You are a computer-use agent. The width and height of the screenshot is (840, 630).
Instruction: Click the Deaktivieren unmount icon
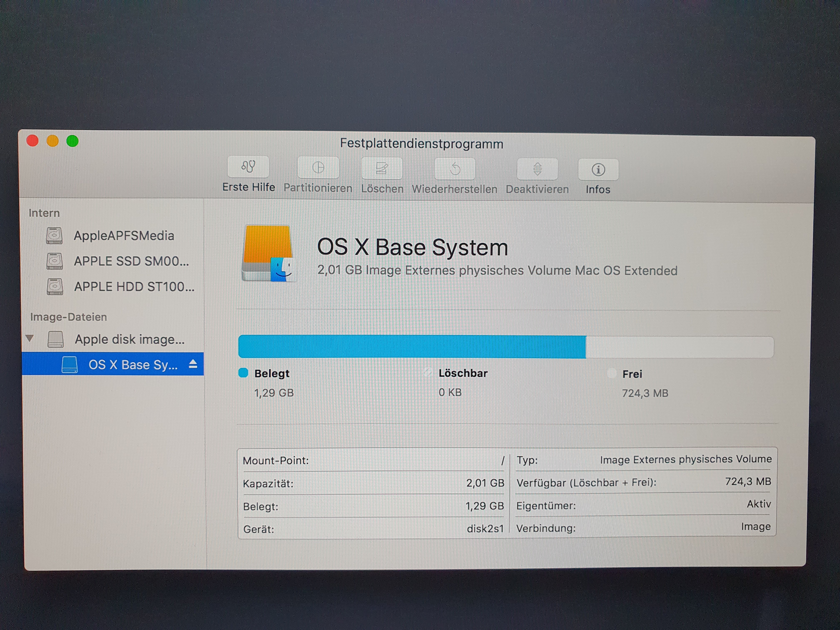click(537, 169)
